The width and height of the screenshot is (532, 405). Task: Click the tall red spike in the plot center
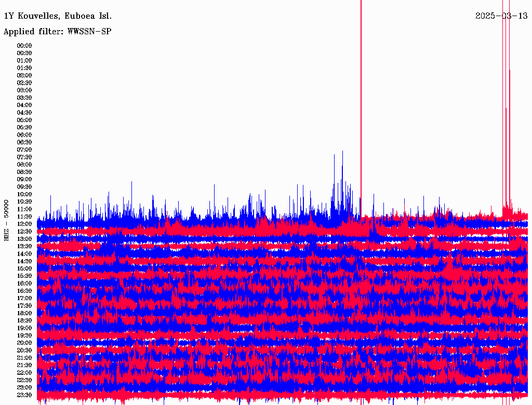(361, 104)
